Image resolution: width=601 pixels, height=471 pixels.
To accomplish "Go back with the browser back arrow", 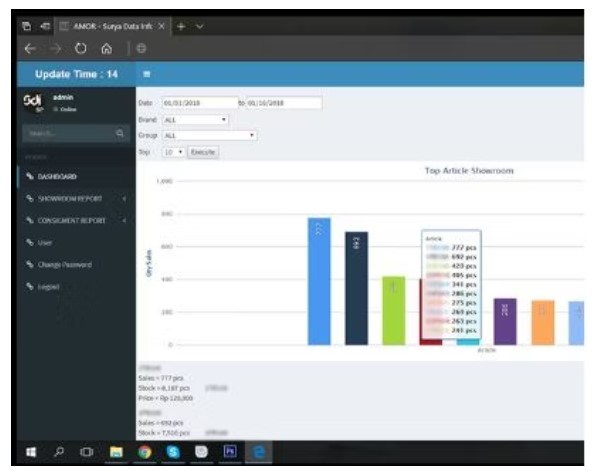I will coord(30,49).
